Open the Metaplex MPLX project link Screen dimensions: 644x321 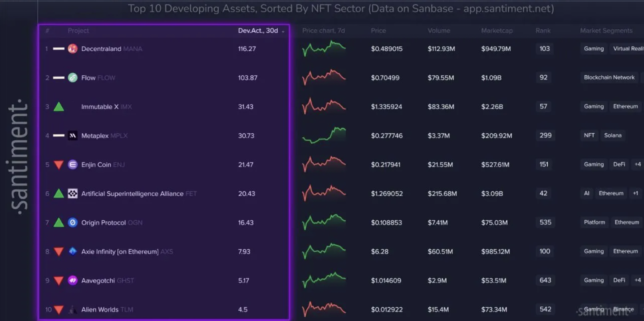[104, 136]
